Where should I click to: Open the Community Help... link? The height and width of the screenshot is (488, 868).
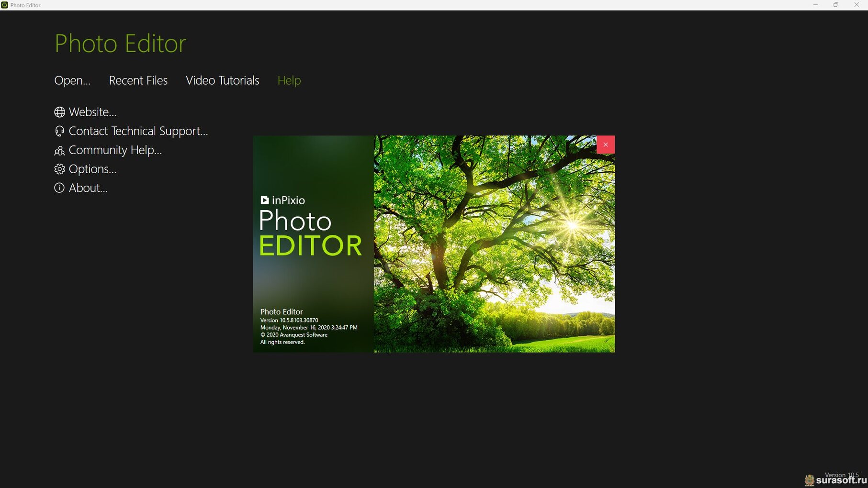pos(115,150)
